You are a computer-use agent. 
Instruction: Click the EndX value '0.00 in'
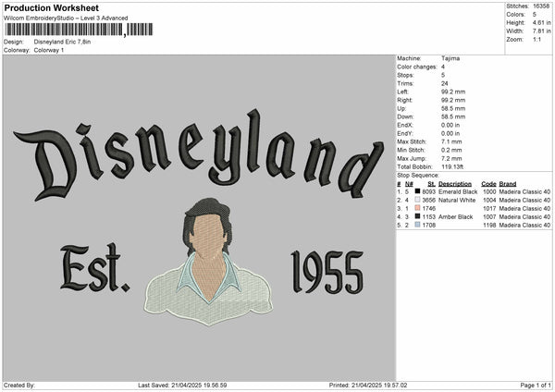[x=450, y=125]
